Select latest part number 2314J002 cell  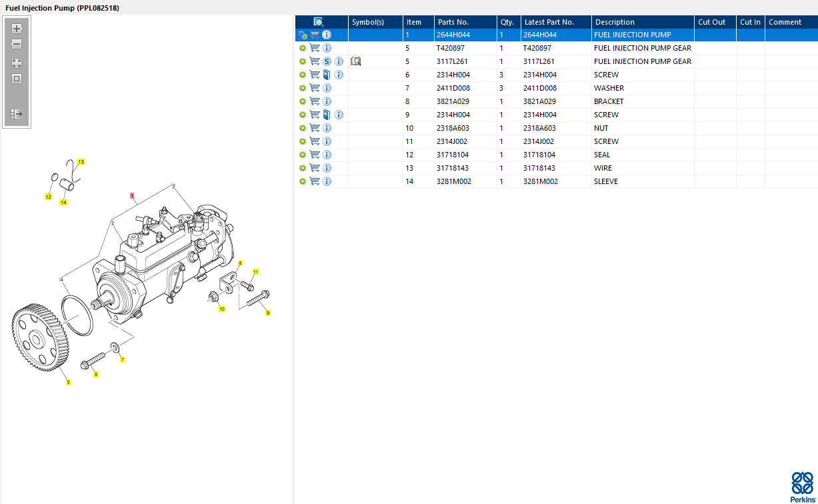coord(557,141)
